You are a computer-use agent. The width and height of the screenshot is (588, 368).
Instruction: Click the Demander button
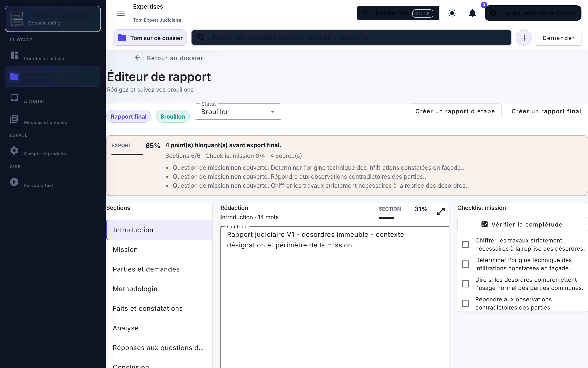(x=559, y=38)
